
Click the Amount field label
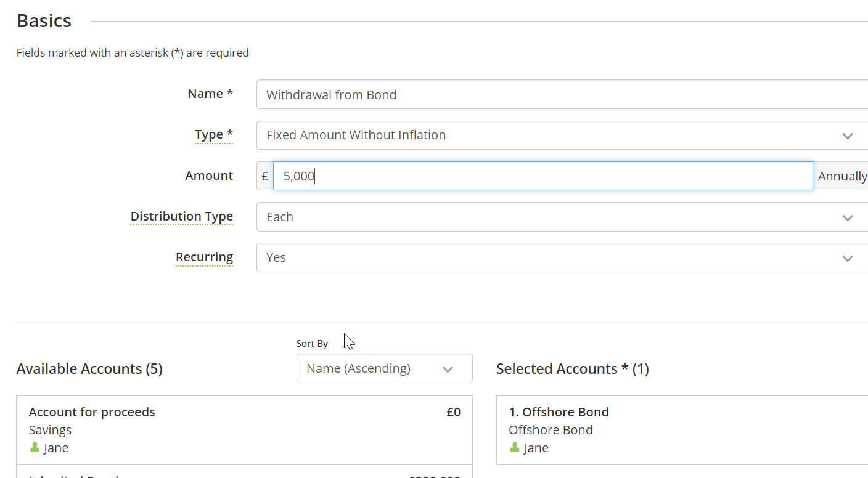point(209,176)
